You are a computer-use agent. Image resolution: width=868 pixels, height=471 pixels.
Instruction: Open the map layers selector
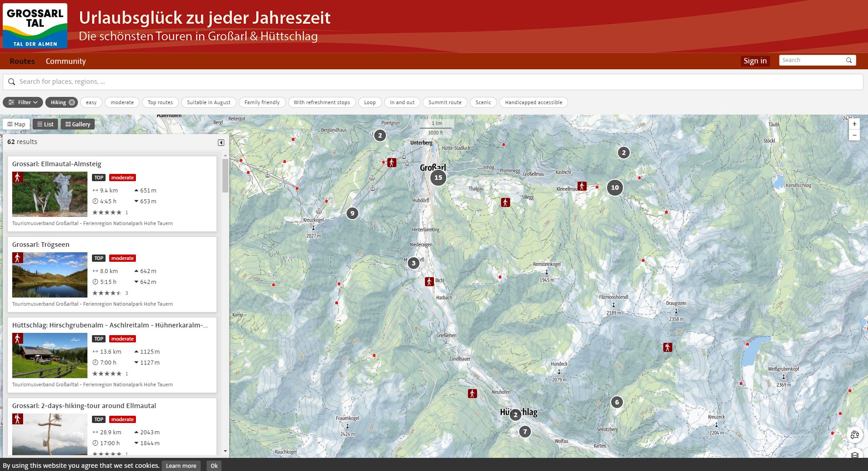click(x=854, y=455)
